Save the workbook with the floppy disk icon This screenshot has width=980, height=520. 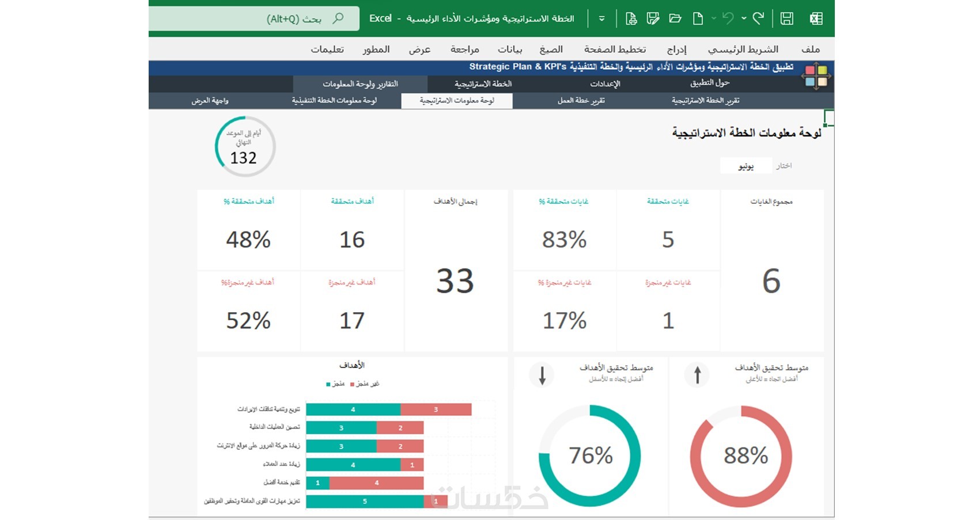click(786, 18)
